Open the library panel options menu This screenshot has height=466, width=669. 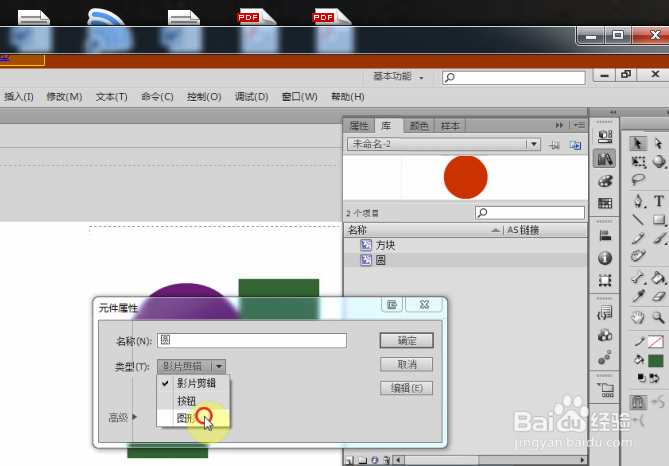coord(579,125)
